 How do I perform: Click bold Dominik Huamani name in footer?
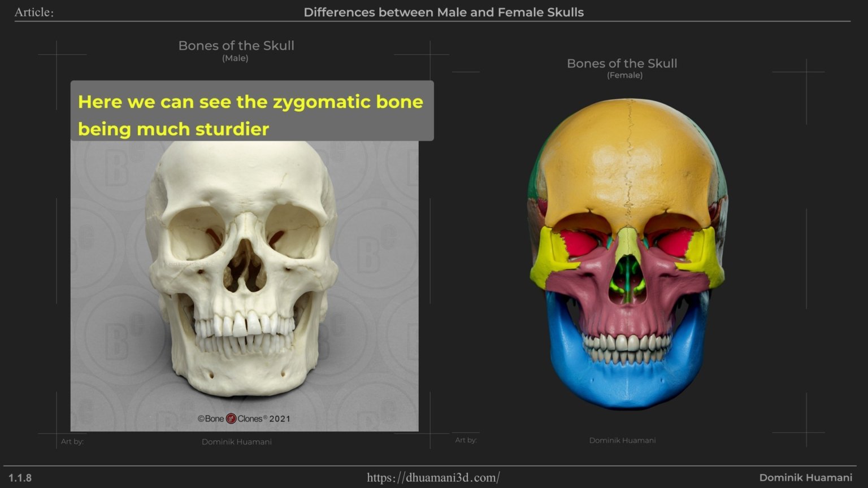click(x=805, y=478)
